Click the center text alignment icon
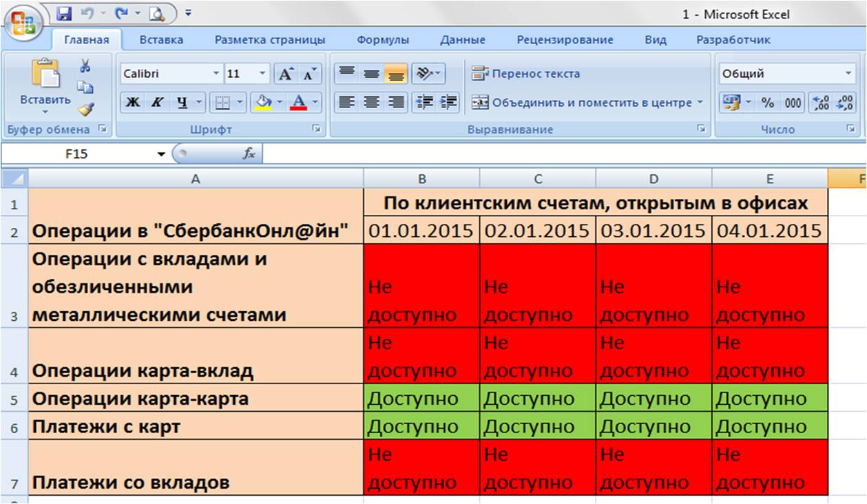Image resolution: width=867 pixels, height=504 pixels. [373, 102]
